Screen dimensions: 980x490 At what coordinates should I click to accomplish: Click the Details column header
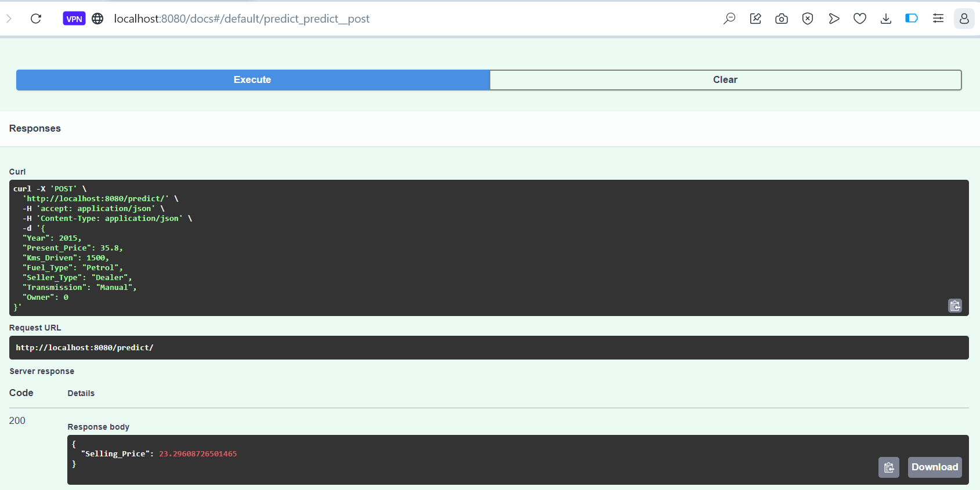(81, 393)
